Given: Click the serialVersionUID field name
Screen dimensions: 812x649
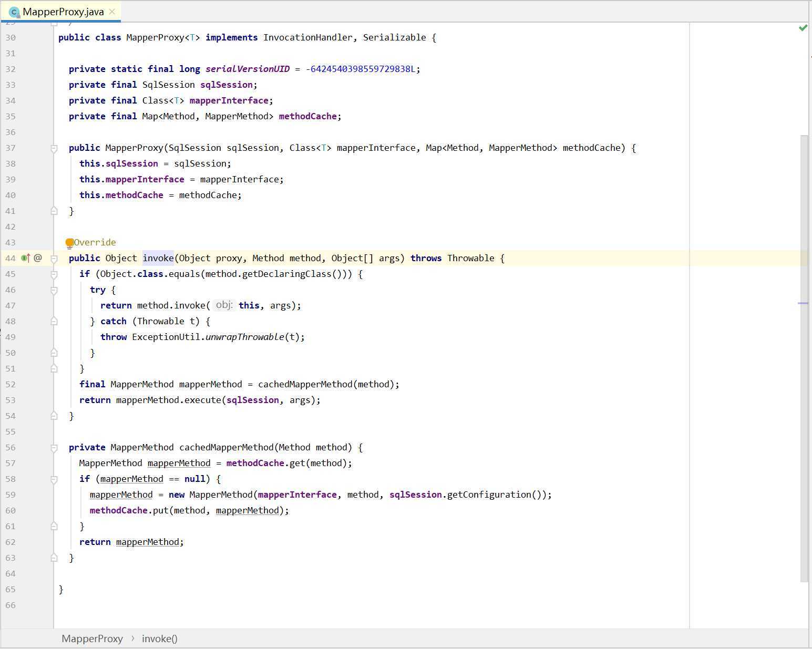Looking at the screenshot, I should click(248, 69).
